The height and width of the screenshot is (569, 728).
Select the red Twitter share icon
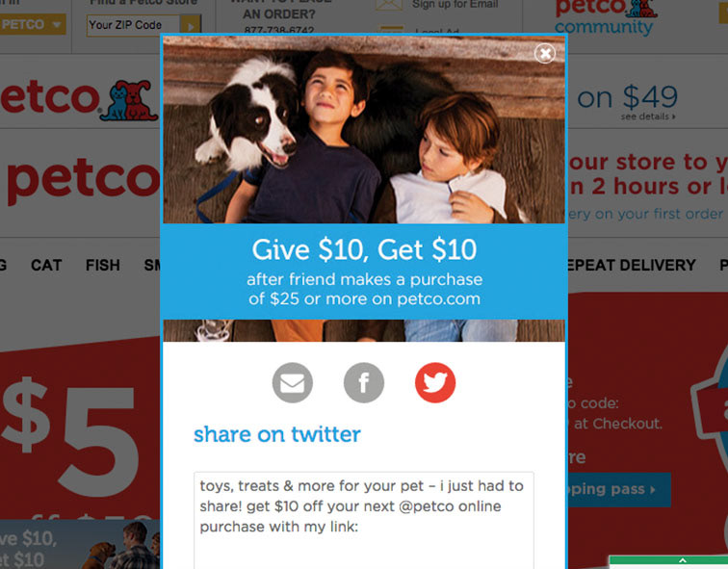coord(435,383)
